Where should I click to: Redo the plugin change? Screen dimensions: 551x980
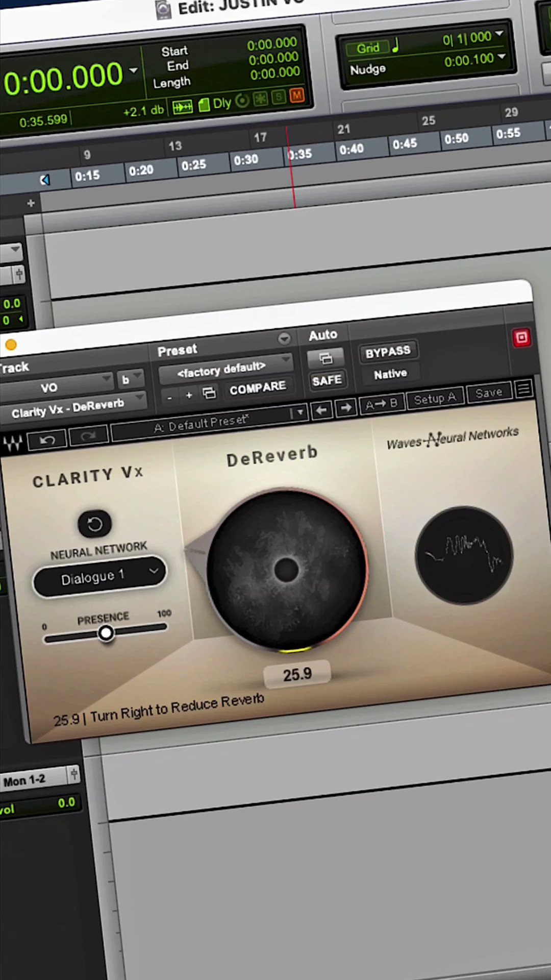[x=88, y=435]
